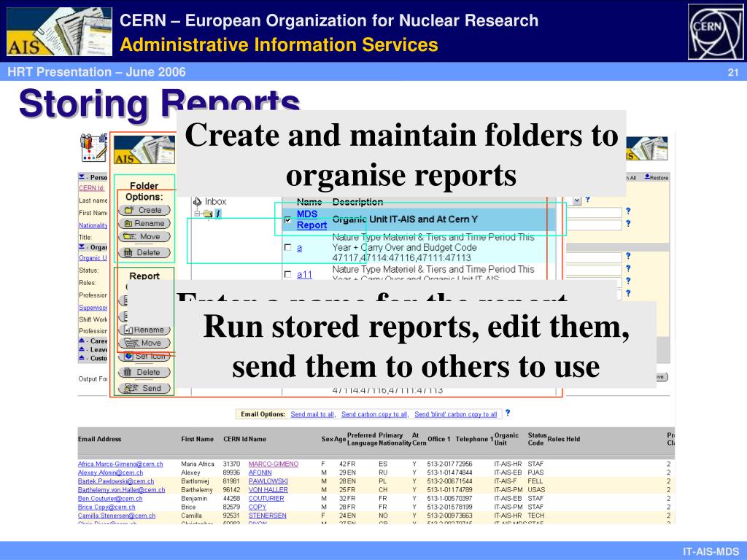The height and width of the screenshot is (560, 747).
Task: Click Rename under Folder Options
Action: click(x=144, y=223)
